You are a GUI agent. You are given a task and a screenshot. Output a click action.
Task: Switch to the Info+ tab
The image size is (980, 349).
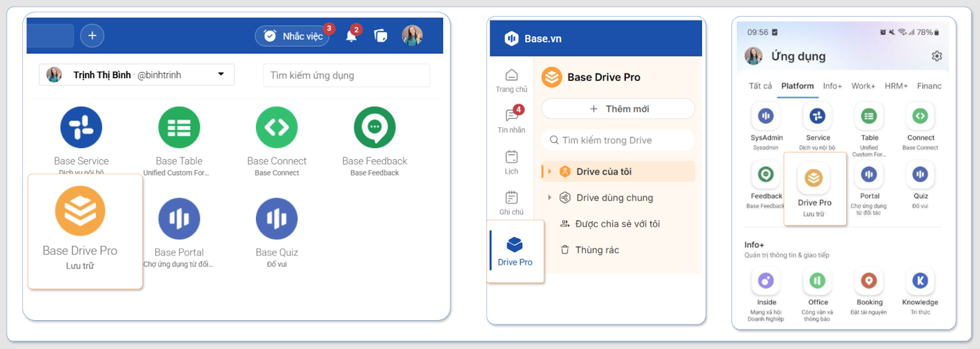833,86
